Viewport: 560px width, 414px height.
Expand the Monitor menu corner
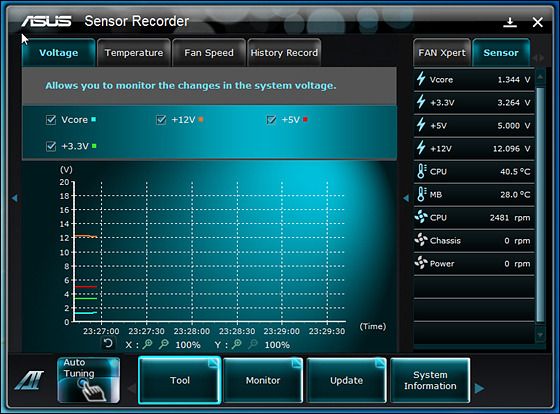click(x=296, y=364)
